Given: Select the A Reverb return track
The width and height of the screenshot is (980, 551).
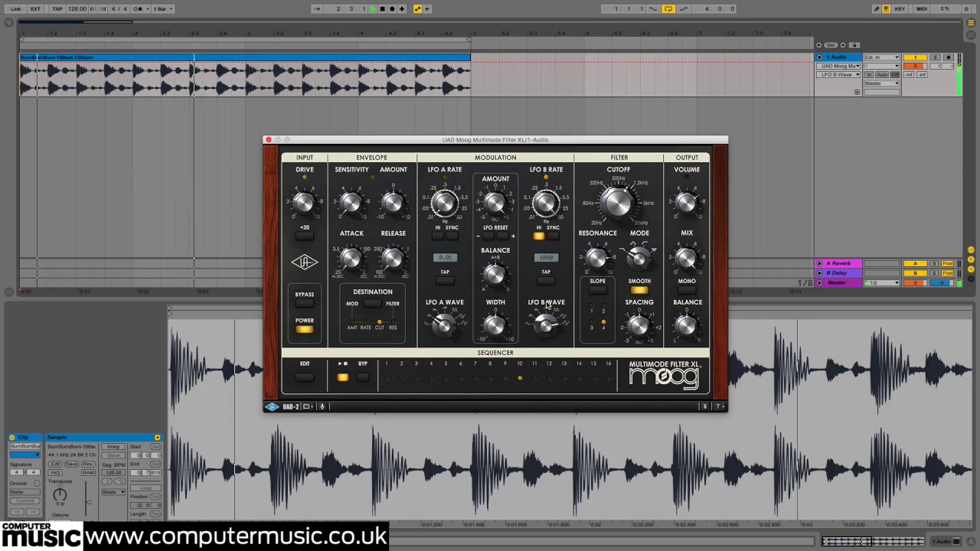Looking at the screenshot, I should pos(839,263).
